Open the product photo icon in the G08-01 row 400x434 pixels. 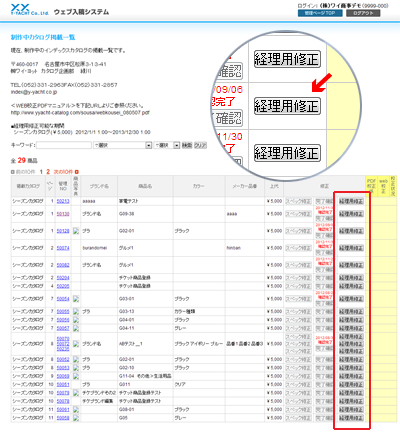76,410
